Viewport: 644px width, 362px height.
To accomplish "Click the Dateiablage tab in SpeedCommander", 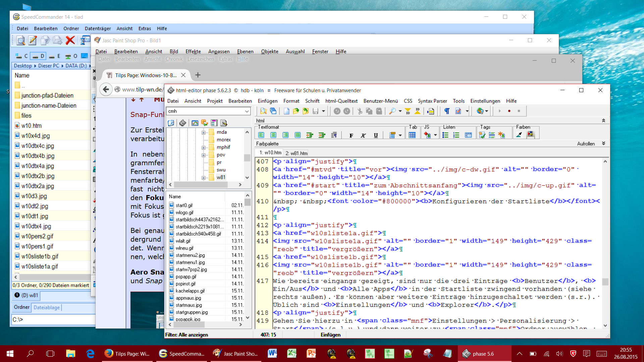I will [x=47, y=307].
